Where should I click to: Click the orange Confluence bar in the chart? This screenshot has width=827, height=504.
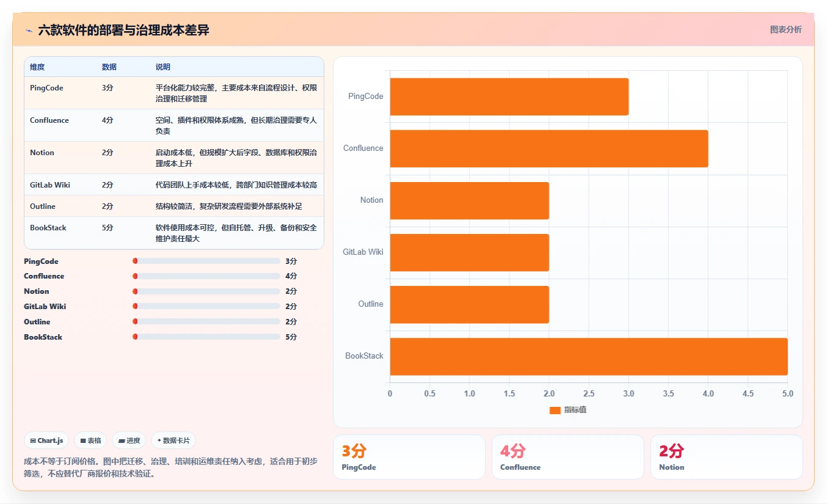(x=549, y=148)
